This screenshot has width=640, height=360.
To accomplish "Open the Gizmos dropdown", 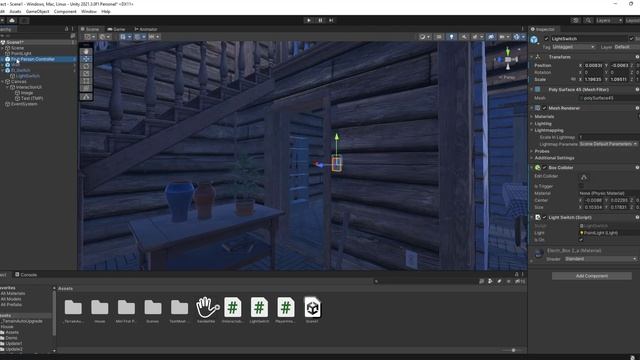I will pyautogui.click(x=519, y=37).
